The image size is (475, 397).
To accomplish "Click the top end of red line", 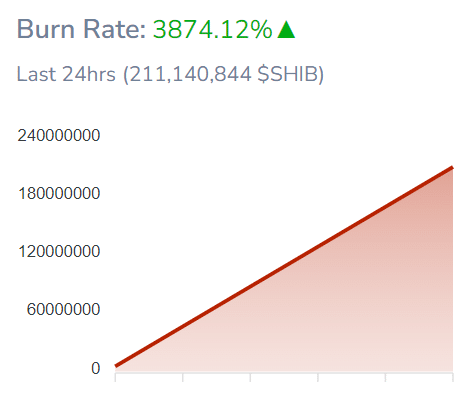I will pyautogui.click(x=452, y=168).
